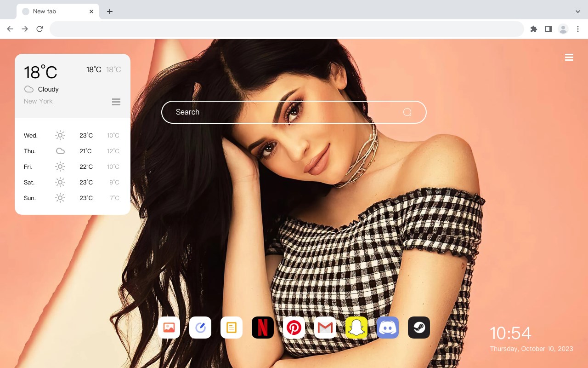Open the page menu at top right

[x=569, y=57]
